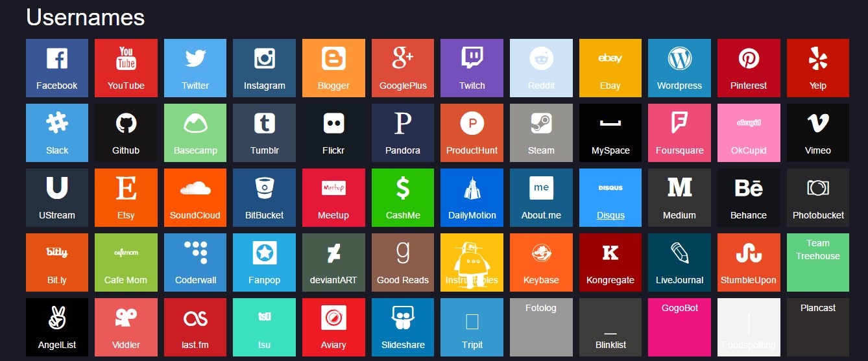This screenshot has height=361, width=868.
Task: Click the UStream tile
Action: [57, 198]
